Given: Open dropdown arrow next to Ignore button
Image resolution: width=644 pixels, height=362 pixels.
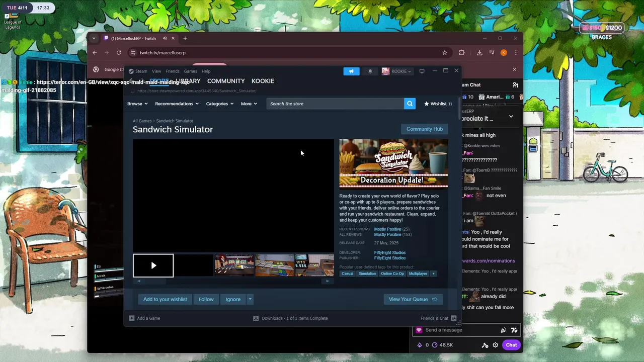Looking at the screenshot, I should click(x=250, y=299).
